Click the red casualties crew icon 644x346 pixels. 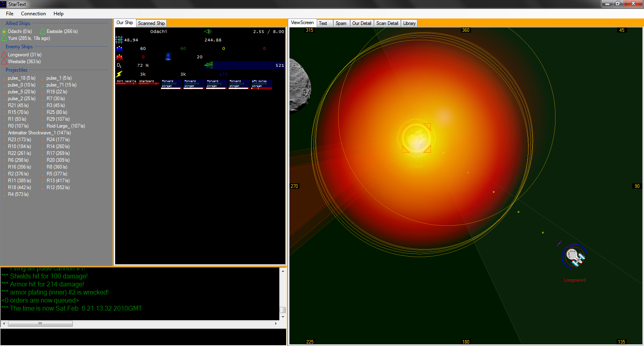120,57
